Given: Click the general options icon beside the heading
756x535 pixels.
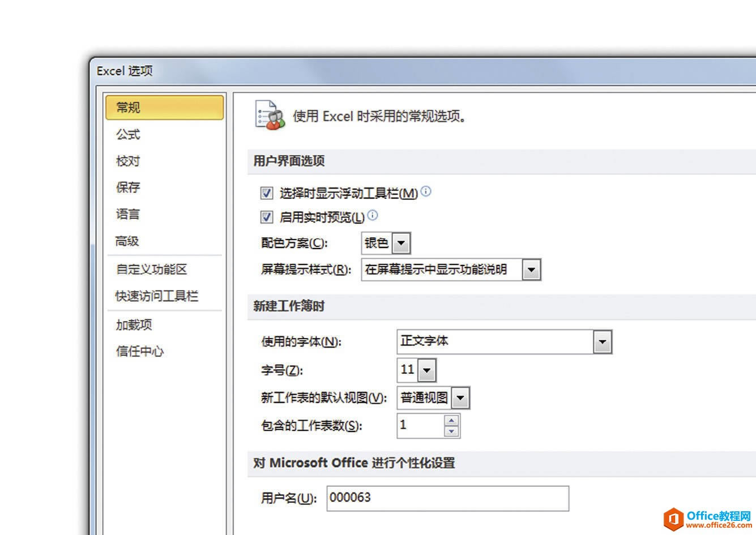Looking at the screenshot, I should [x=270, y=115].
